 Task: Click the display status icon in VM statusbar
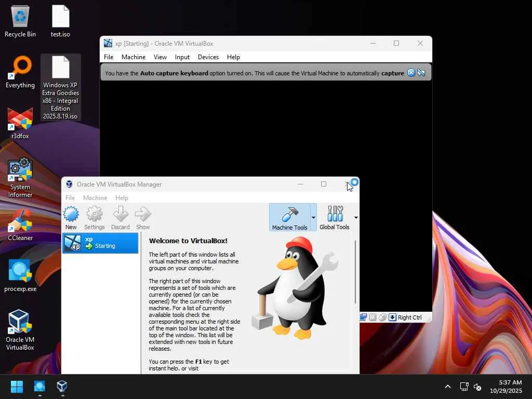tap(363, 317)
